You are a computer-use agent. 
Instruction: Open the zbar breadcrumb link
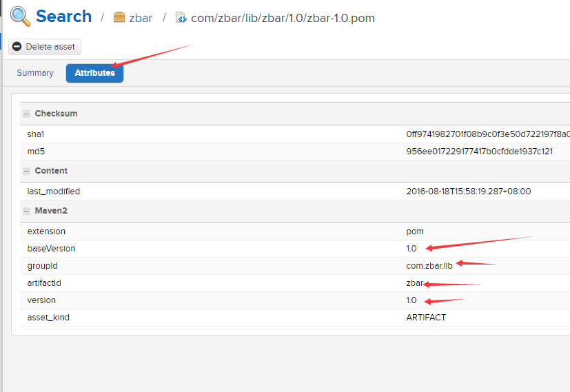pos(141,18)
